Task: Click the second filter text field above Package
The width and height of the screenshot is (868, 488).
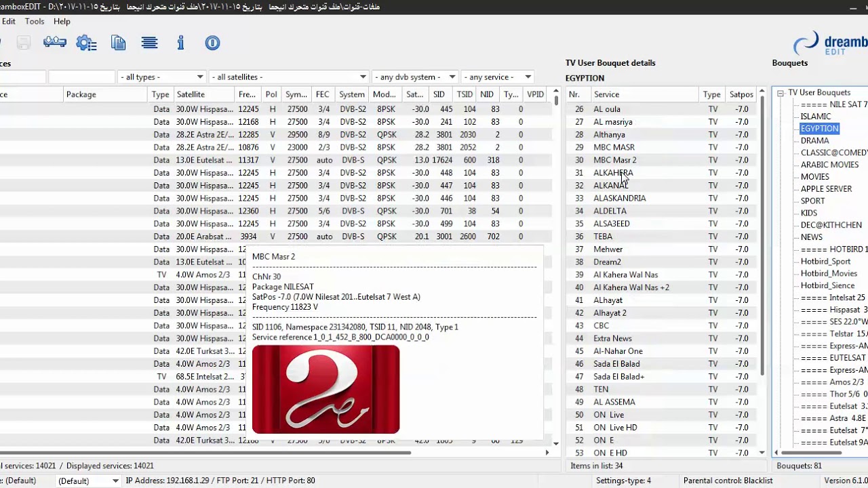Action: 81,77
